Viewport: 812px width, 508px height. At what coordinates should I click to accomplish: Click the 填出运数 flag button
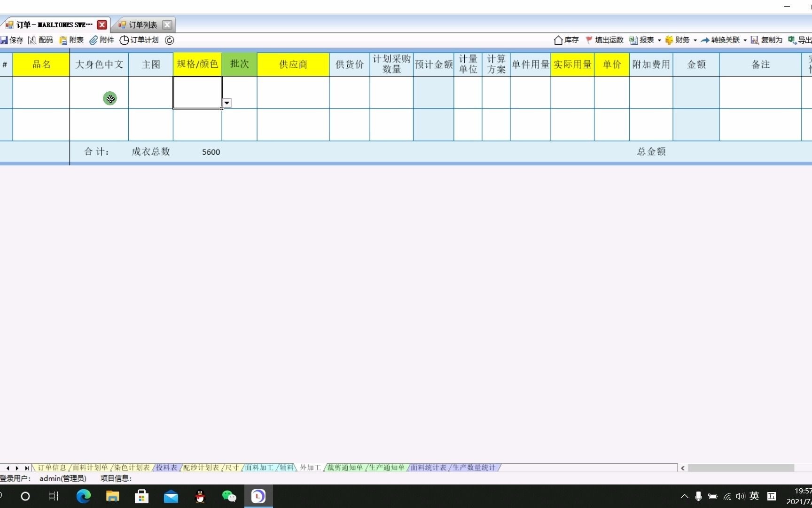coord(604,40)
